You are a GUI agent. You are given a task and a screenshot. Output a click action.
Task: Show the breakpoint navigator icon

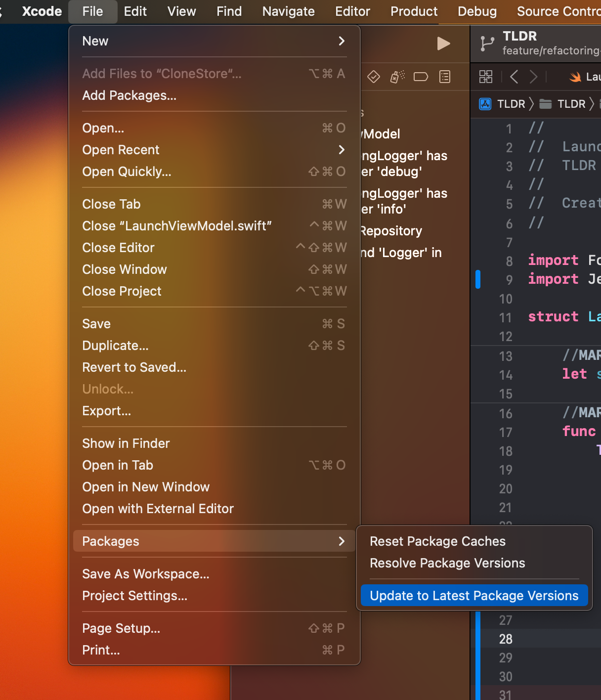[421, 77]
